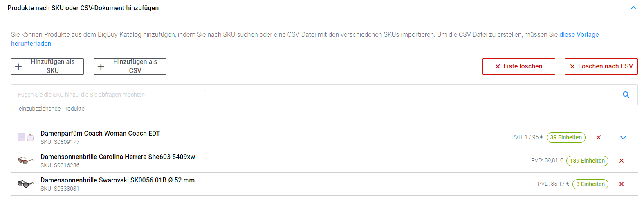
Task: Expand Damenparfüm Coach Woman row details
Action: pyautogui.click(x=623, y=137)
